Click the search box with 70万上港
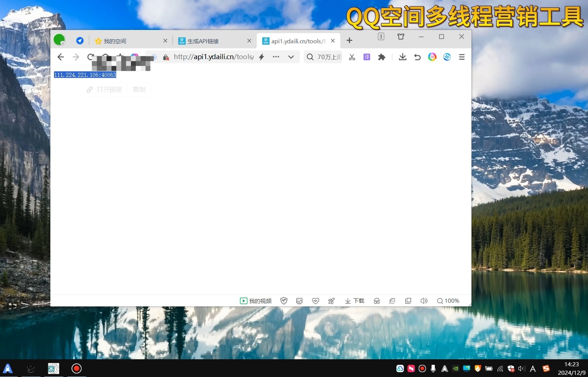Screen dimensions: 588x377 [x=323, y=57]
